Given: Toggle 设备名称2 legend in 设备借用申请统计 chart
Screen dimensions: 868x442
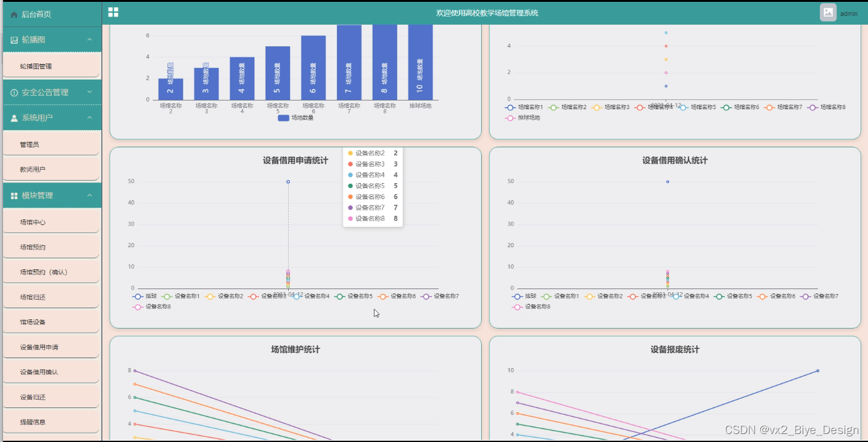Looking at the screenshot, I should pos(223,297).
